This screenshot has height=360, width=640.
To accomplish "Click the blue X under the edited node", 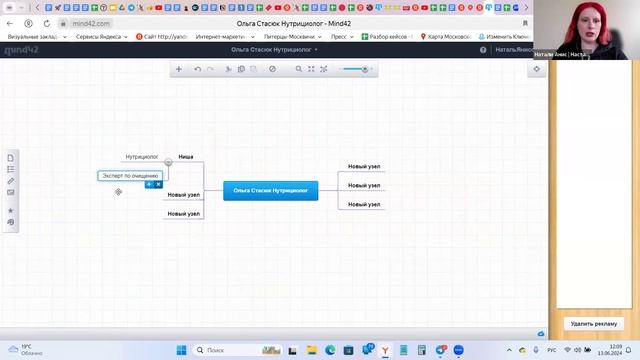I will tap(158, 184).
